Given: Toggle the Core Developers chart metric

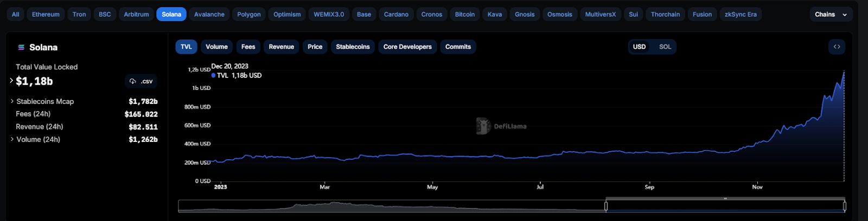Looking at the screenshot, I should [x=407, y=47].
